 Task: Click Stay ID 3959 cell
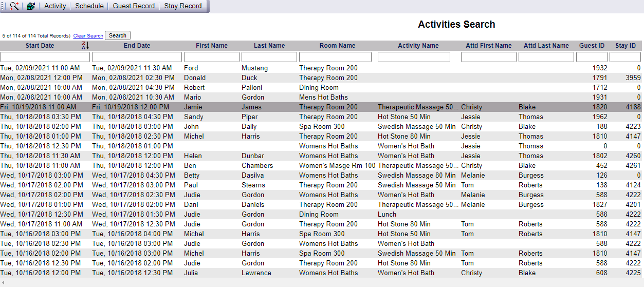[632, 78]
